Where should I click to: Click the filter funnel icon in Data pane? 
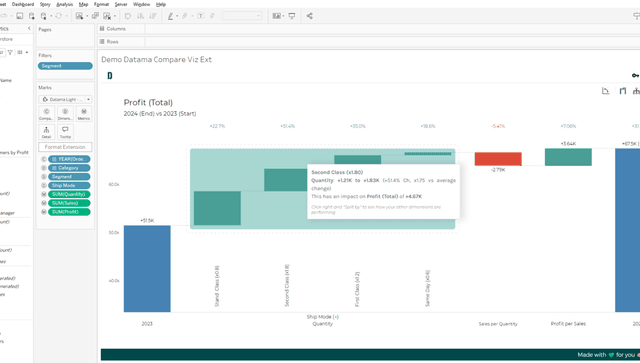pyautogui.click(x=10, y=52)
